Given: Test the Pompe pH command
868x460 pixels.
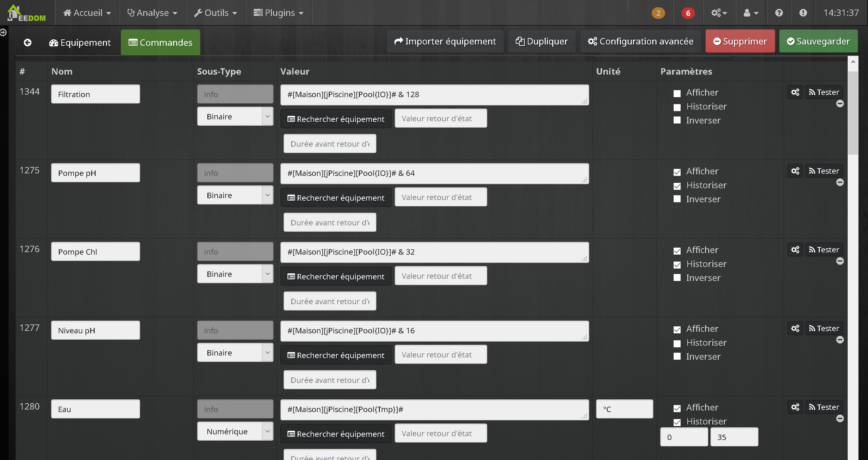Looking at the screenshot, I should pyautogui.click(x=824, y=171).
